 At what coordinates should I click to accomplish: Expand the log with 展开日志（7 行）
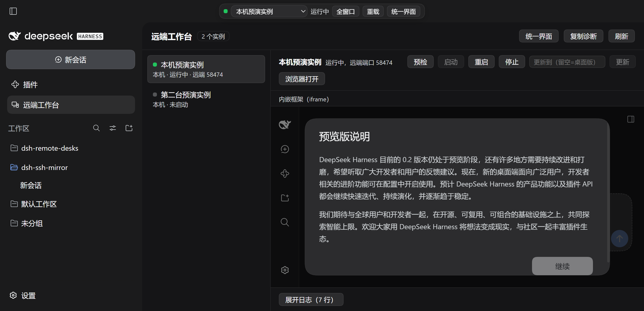(x=311, y=300)
